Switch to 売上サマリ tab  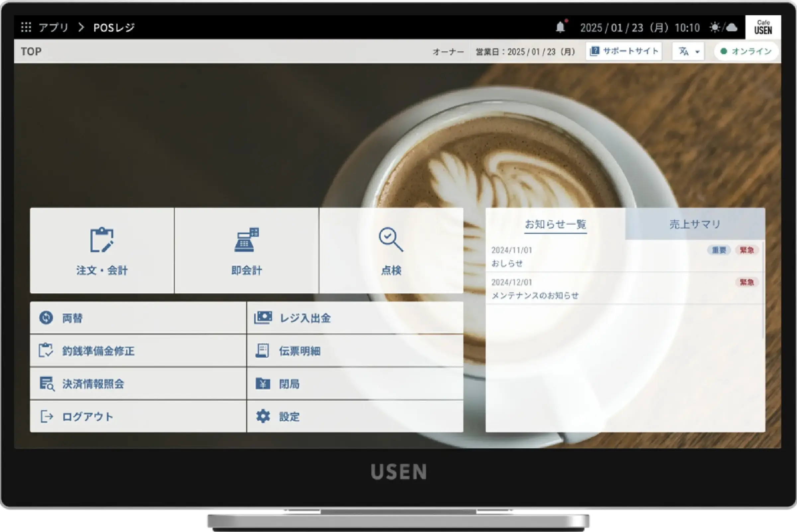(x=695, y=224)
